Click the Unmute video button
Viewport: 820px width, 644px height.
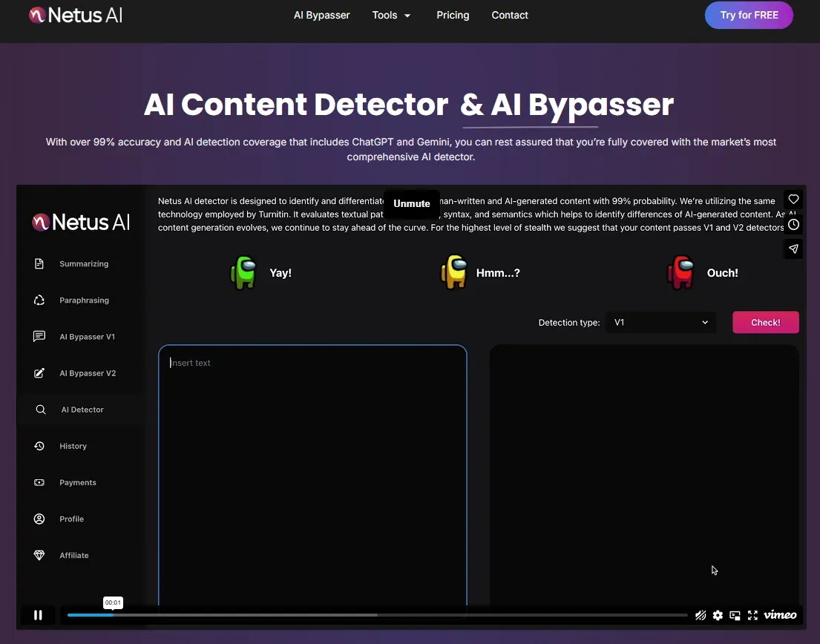pos(412,204)
